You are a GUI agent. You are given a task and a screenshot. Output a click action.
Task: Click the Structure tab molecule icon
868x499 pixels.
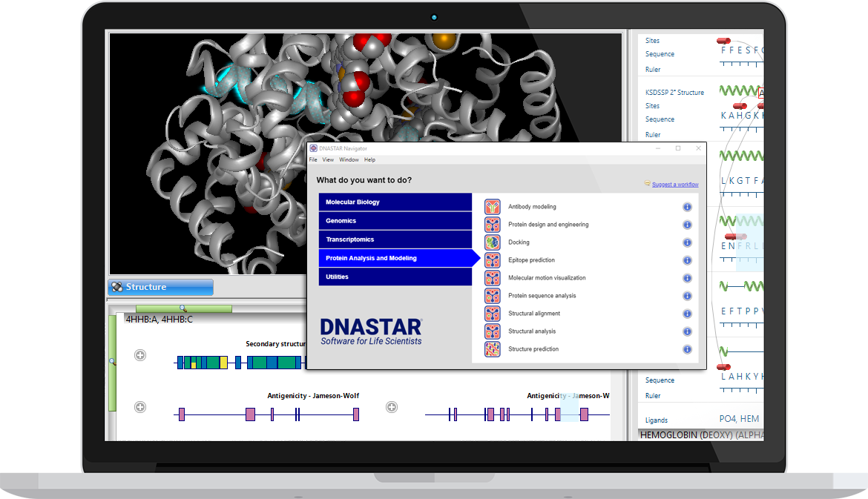click(x=116, y=287)
